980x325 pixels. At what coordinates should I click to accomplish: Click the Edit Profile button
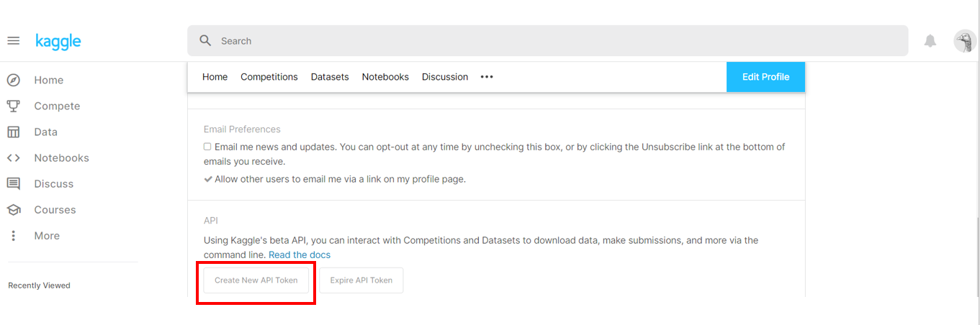pos(765,77)
